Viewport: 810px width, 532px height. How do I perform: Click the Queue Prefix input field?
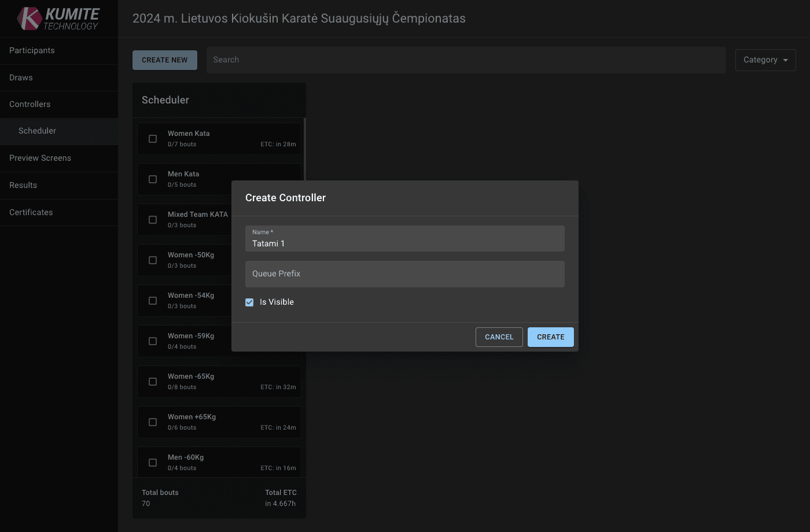coord(405,274)
